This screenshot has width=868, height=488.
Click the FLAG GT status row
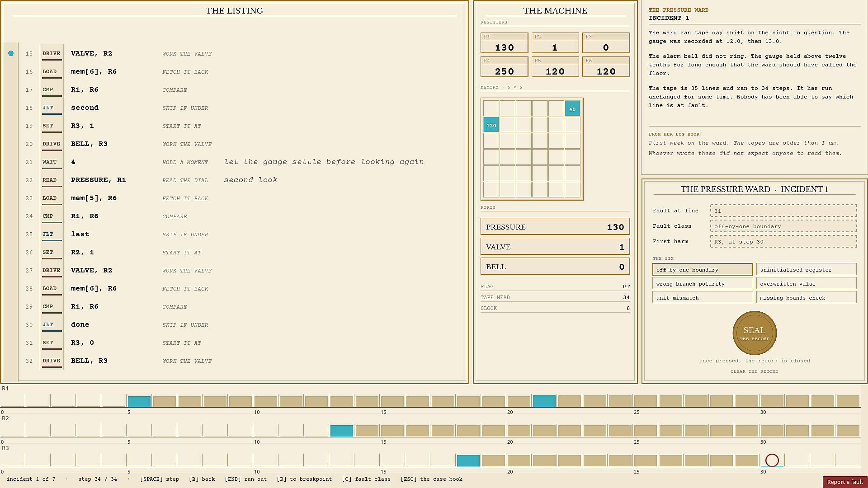555,286
